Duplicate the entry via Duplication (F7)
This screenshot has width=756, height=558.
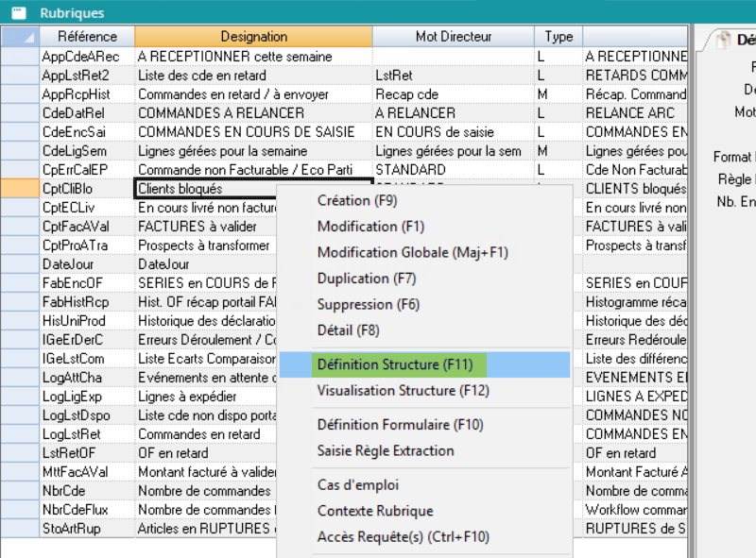(x=367, y=279)
